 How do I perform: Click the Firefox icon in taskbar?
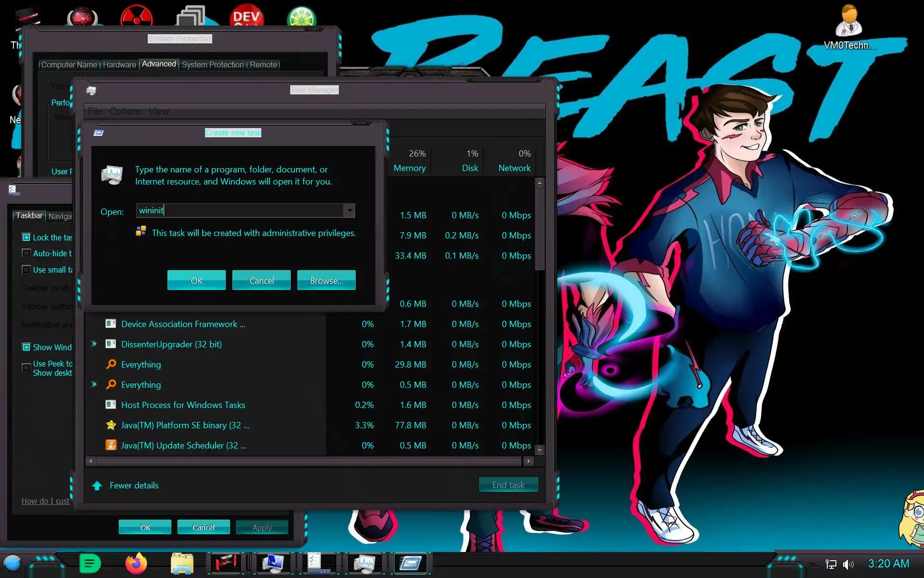pos(136,564)
